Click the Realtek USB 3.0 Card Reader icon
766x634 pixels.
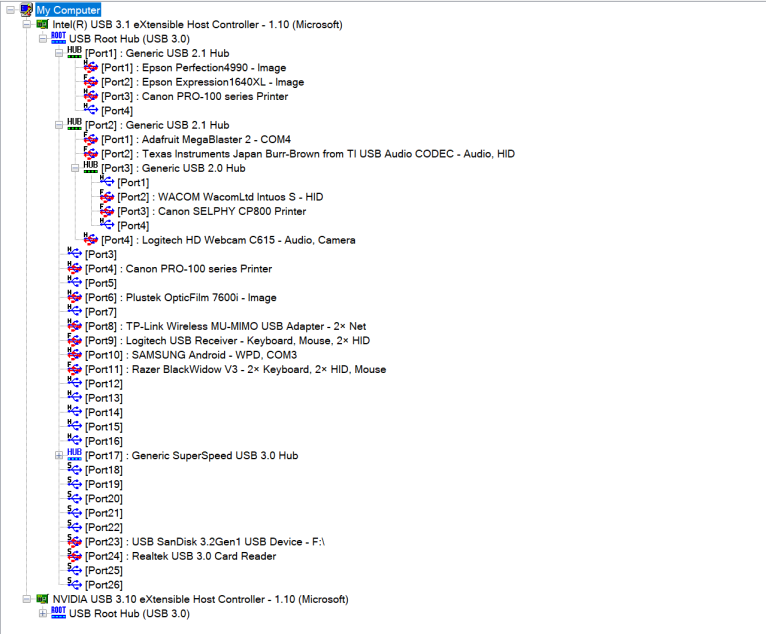[x=74, y=555]
